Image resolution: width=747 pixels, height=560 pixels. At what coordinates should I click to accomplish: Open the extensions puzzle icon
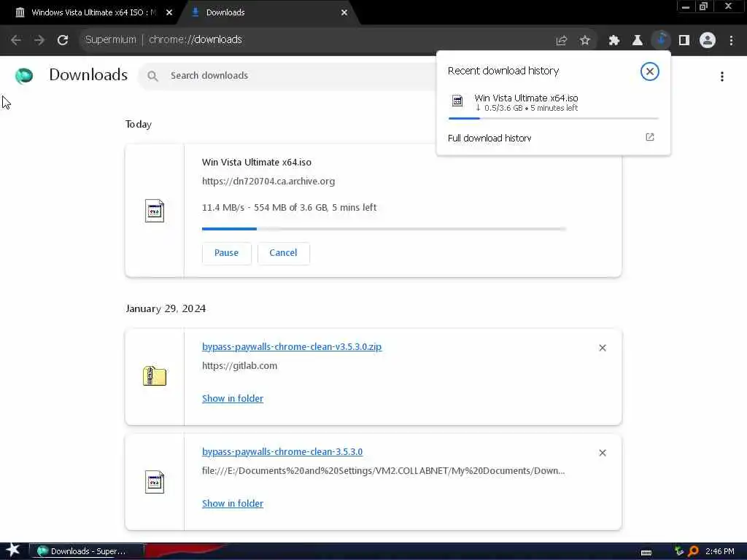pos(614,41)
